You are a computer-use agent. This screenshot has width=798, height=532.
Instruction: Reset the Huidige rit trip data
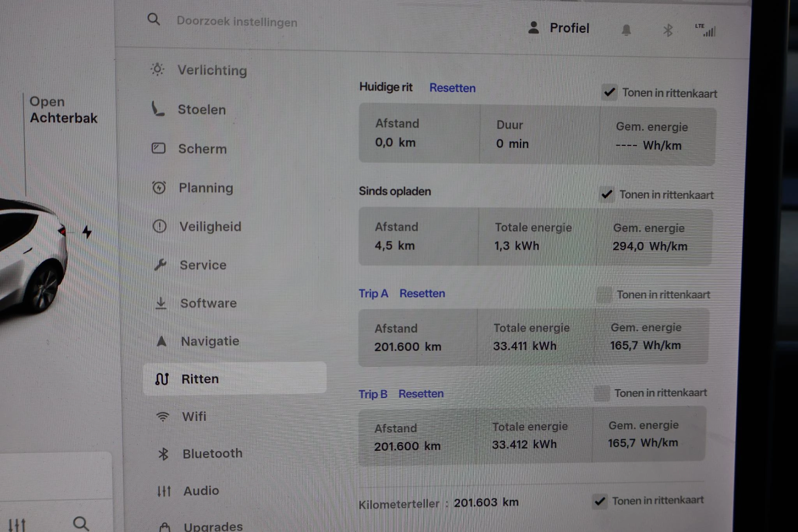452,88
